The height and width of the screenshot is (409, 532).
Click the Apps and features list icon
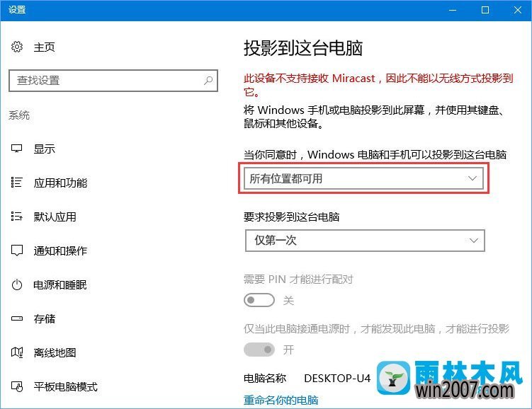pos(16,183)
